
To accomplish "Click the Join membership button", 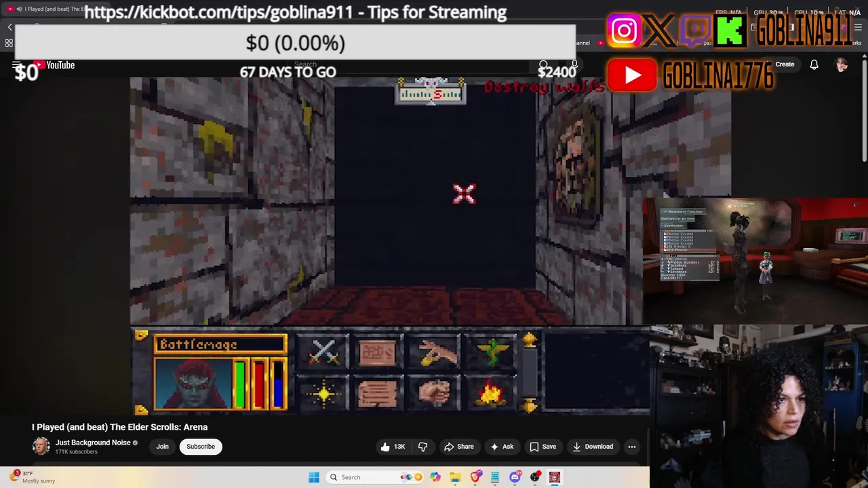I will (x=163, y=447).
